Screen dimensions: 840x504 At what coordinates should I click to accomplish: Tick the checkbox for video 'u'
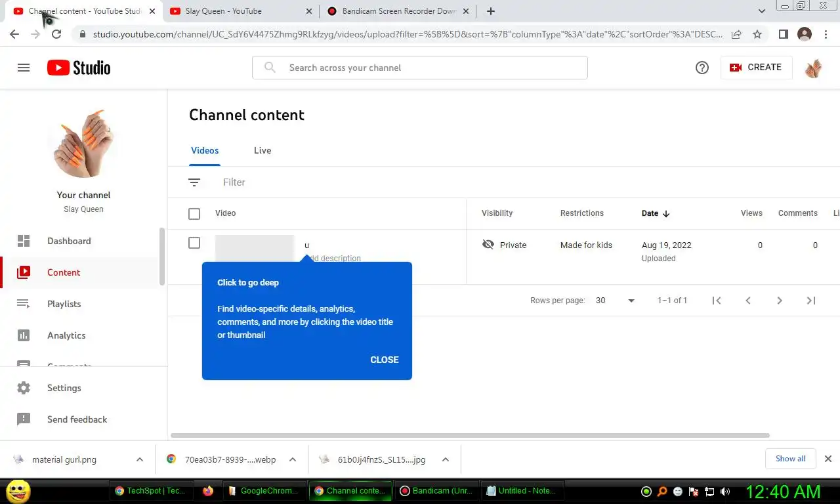(x=194, y=243)
